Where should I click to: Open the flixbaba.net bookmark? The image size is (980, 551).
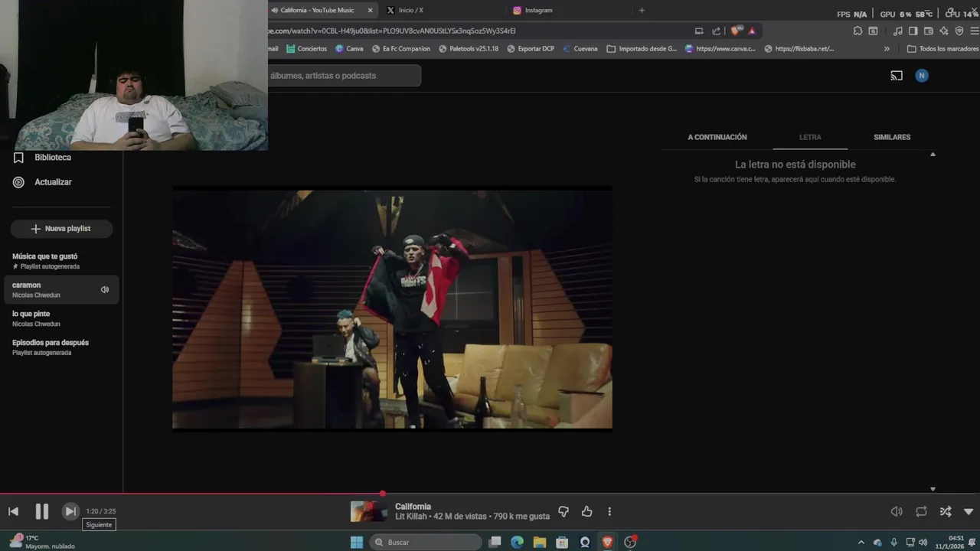click(x=799, y=48)
